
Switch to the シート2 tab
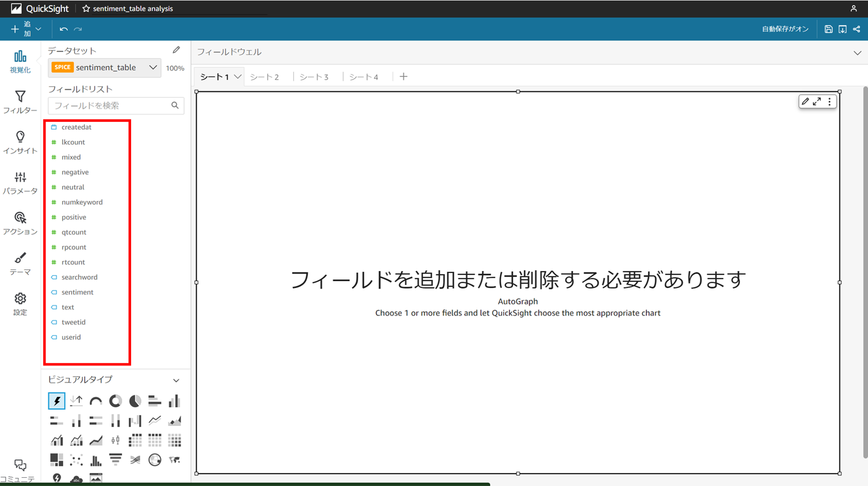pos(264,77)
